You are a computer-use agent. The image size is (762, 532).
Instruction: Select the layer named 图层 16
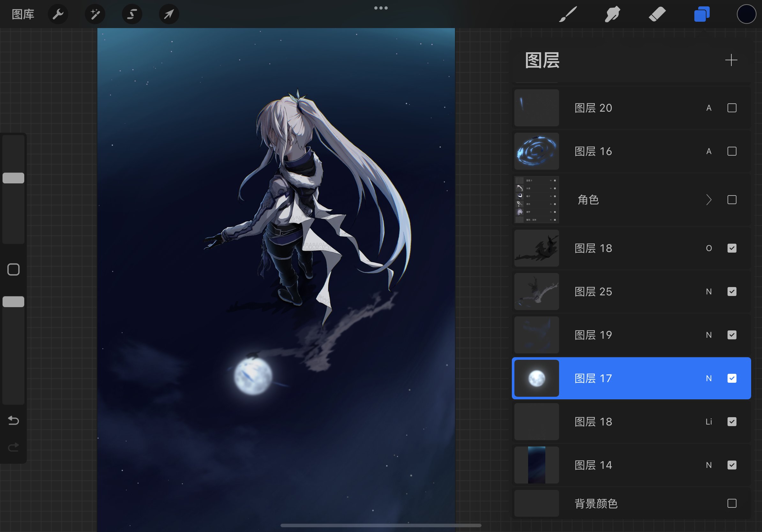coord(593,151)
